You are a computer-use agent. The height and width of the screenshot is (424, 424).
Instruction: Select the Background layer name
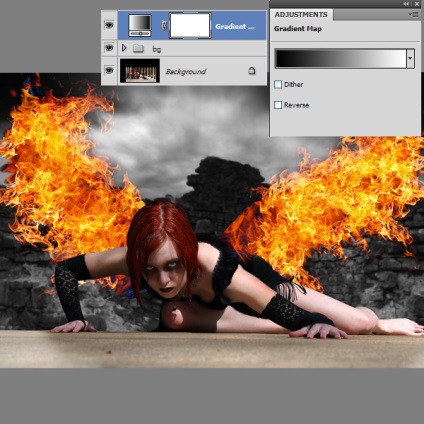(x=186, y=71)
